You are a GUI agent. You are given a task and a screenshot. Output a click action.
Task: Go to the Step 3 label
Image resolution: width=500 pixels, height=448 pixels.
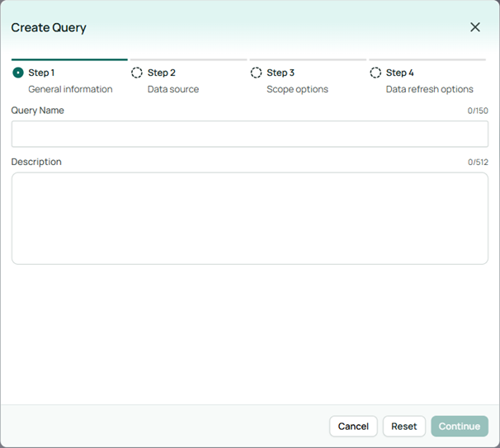tap(281, 73)
